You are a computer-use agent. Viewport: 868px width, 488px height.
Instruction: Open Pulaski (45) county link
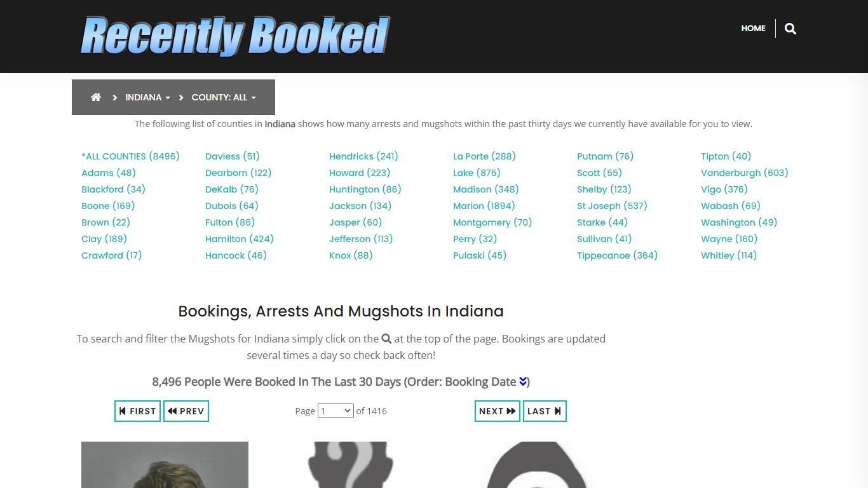click(480, 255)
